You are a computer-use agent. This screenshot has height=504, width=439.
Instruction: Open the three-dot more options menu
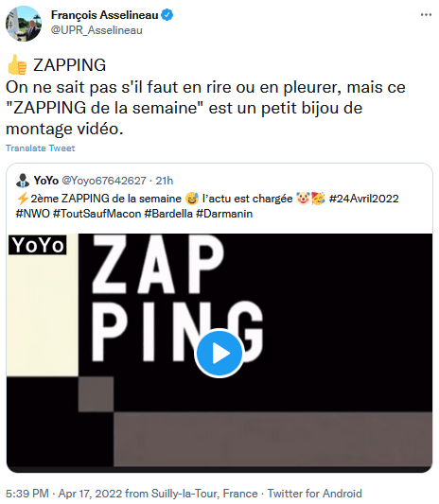point(426,15)
